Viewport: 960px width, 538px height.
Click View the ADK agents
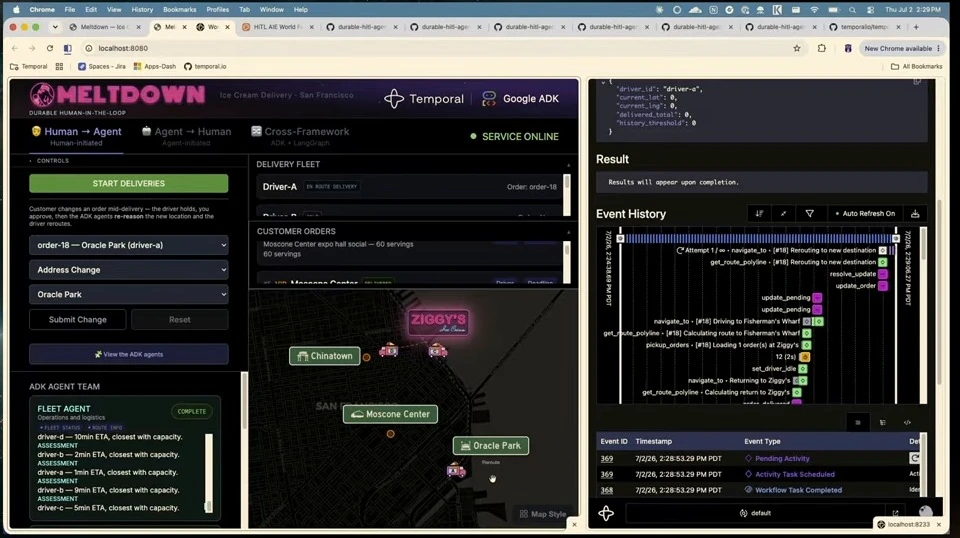coord(129,354)
